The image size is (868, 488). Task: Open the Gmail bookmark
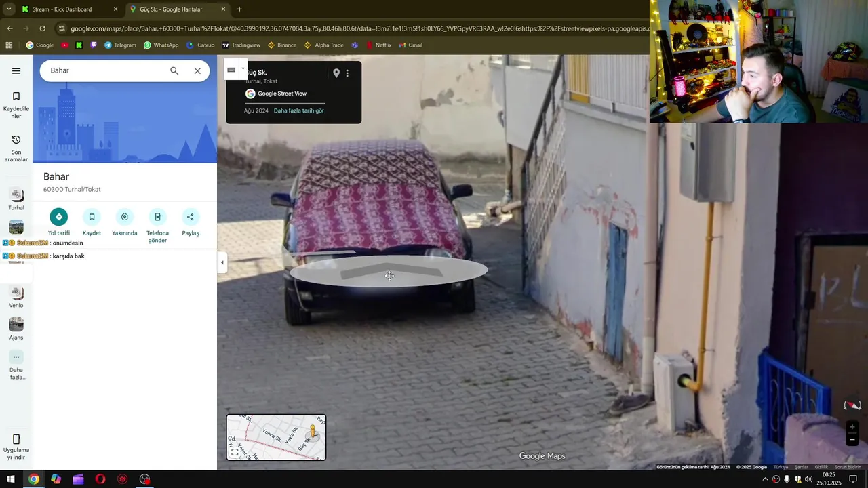(x=410, y=45)
